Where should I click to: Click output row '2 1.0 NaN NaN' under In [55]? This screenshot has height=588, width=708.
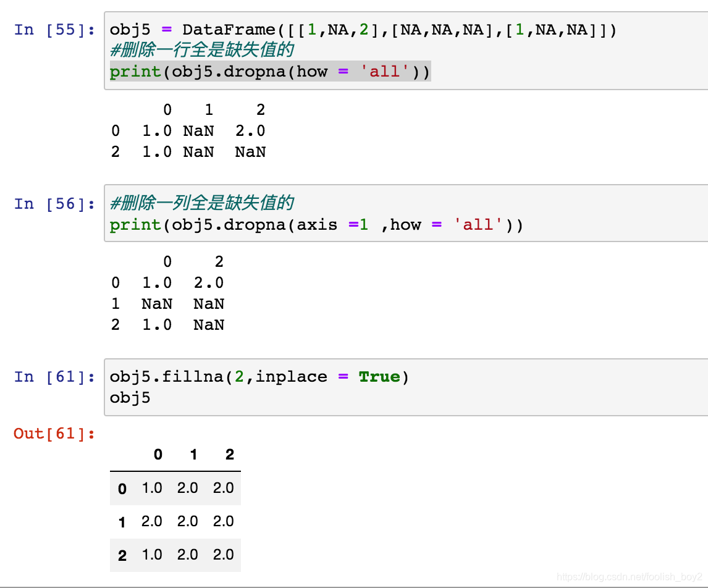[188, 152]
